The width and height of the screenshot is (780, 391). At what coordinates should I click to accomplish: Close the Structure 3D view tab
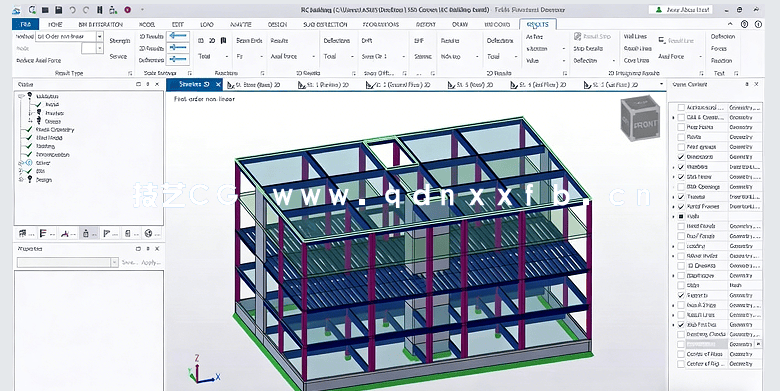point(218,85)
